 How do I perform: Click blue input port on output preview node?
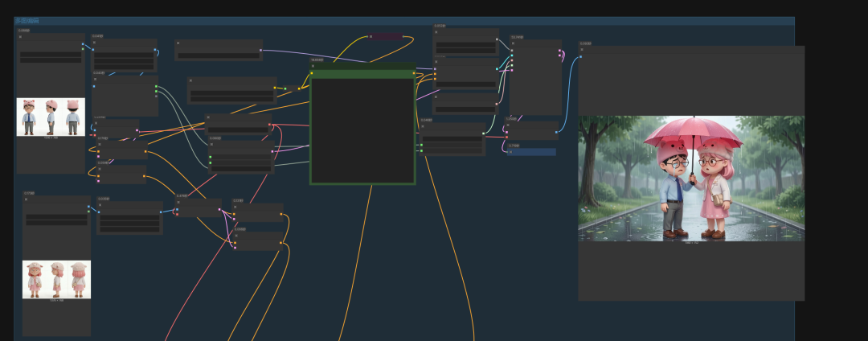pos(580,57)
